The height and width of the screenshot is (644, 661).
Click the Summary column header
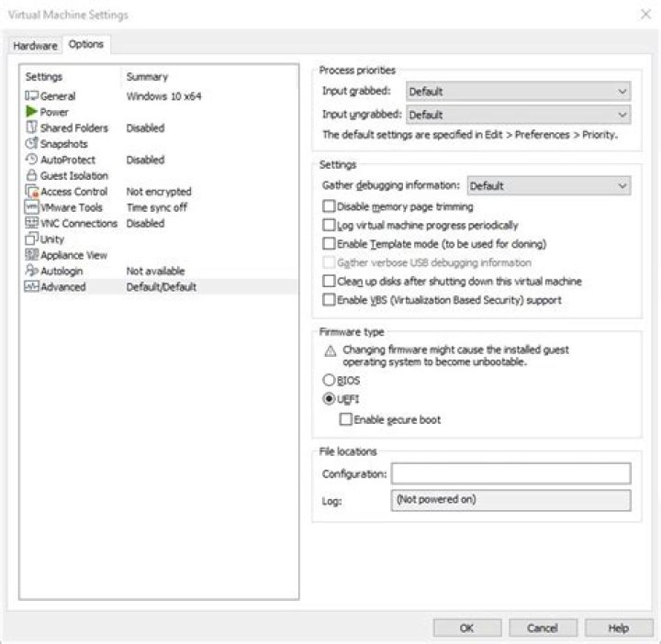point(147,77)
